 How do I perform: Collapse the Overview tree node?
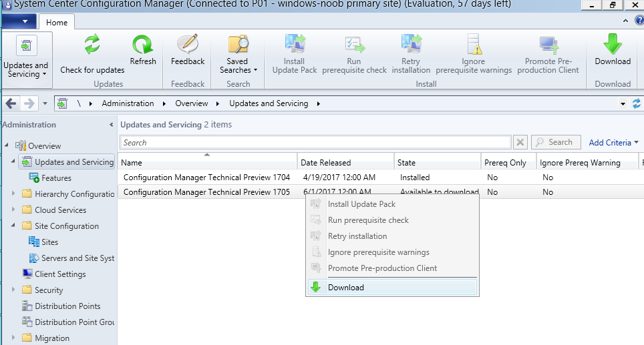point(7,145)
